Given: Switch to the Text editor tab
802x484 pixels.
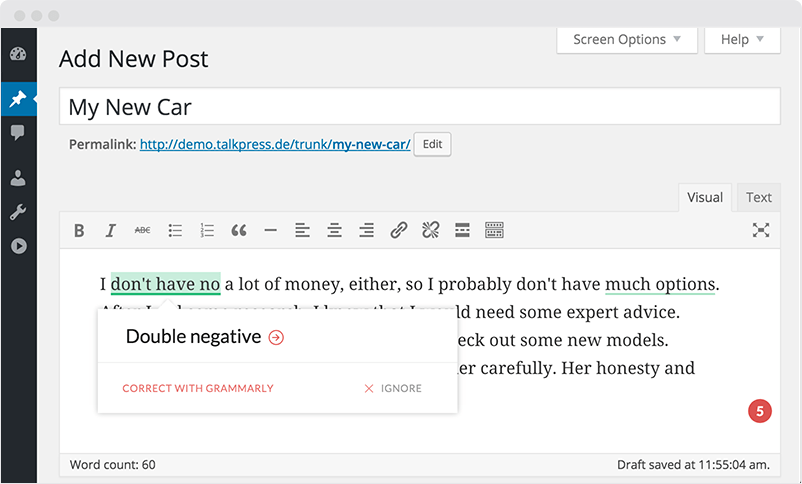Looking at the screenshot, I should pos(759,198).
